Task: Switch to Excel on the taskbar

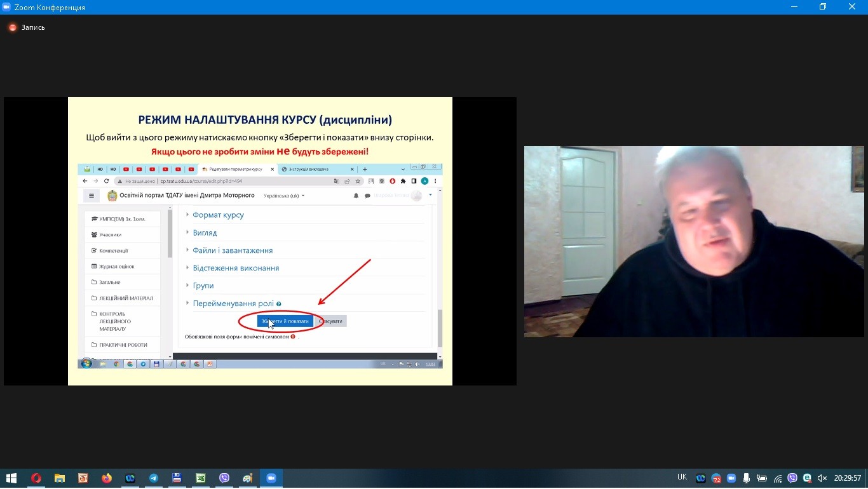Action: (x=201, y=478)
